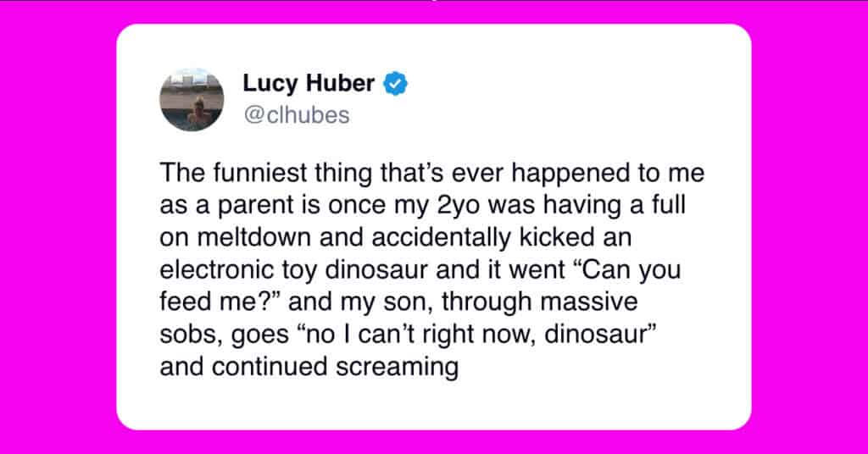Click the word "parent" in the tweet
This screenshot has width=868, height=454.
pyautogui.click(x=255, y=206)
